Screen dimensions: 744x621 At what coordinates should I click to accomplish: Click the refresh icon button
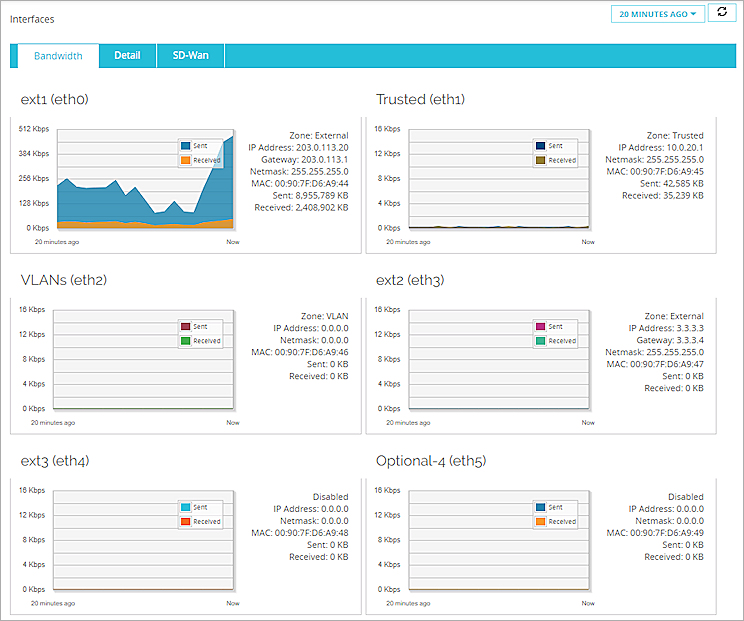(720, 14)
